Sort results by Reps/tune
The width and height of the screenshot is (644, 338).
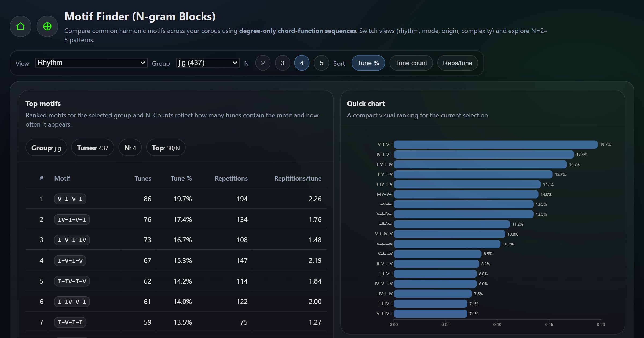(457, 63)
